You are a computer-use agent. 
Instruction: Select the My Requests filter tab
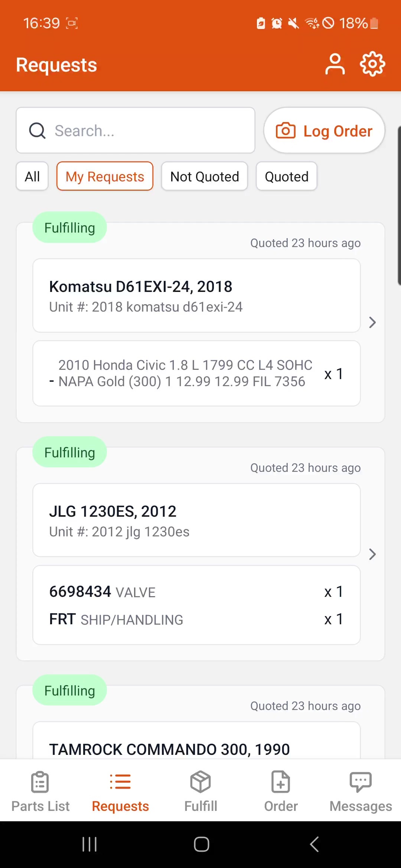click(x=105, y=177)
